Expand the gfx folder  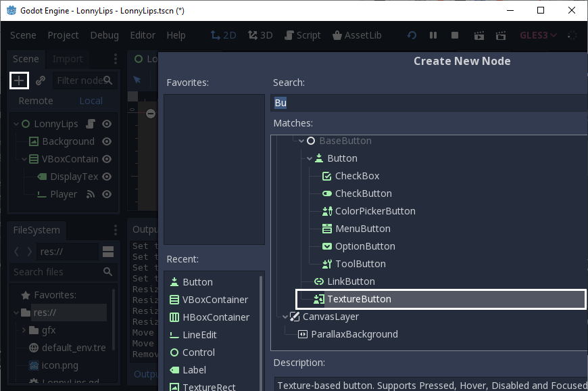pyautogui.click(x=24, y=330)
